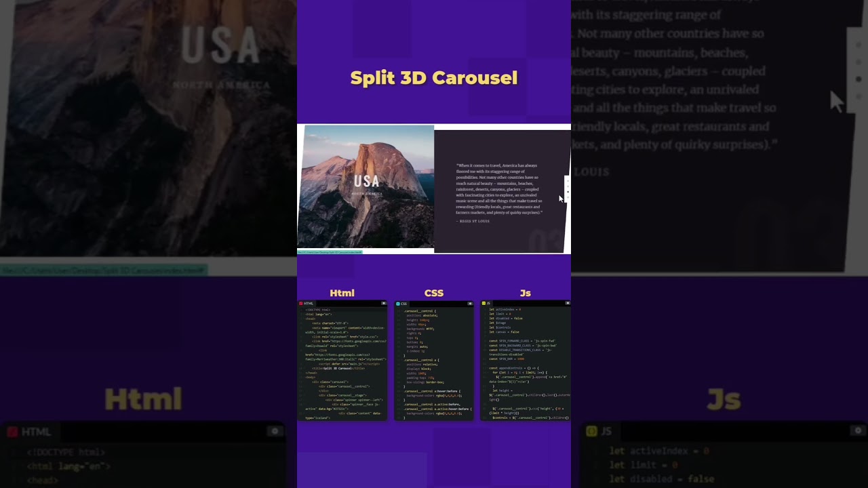
Task: Click the USA mountain photo in the carousel
Action: click(366, 187)
